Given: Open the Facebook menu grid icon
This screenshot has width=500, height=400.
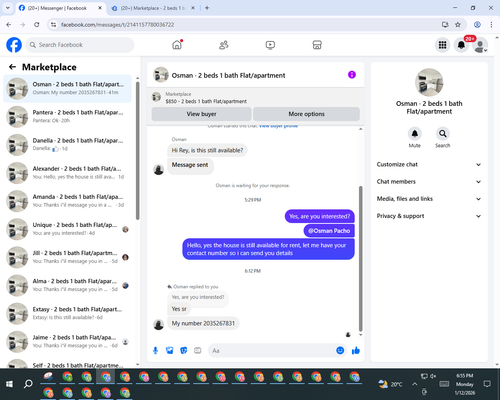Looking at the screenshot, I should coord(442,45).
